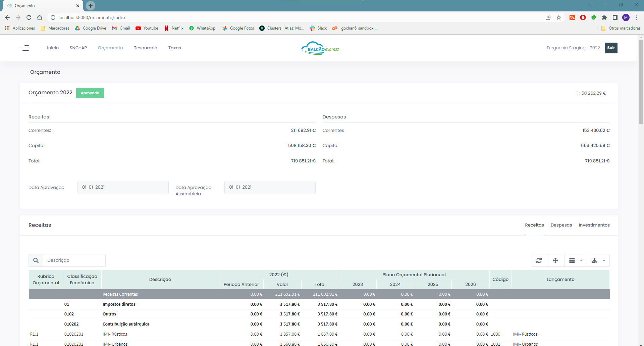Open the Marcadores bookmark folder
This screenshot has height=346, width=644.
(55, 28)
